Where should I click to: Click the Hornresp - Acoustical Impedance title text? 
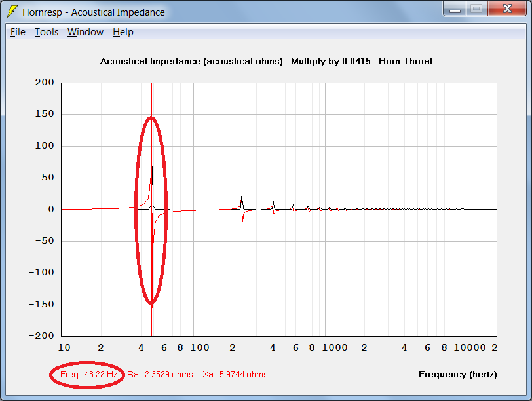(x=94, y=12)
